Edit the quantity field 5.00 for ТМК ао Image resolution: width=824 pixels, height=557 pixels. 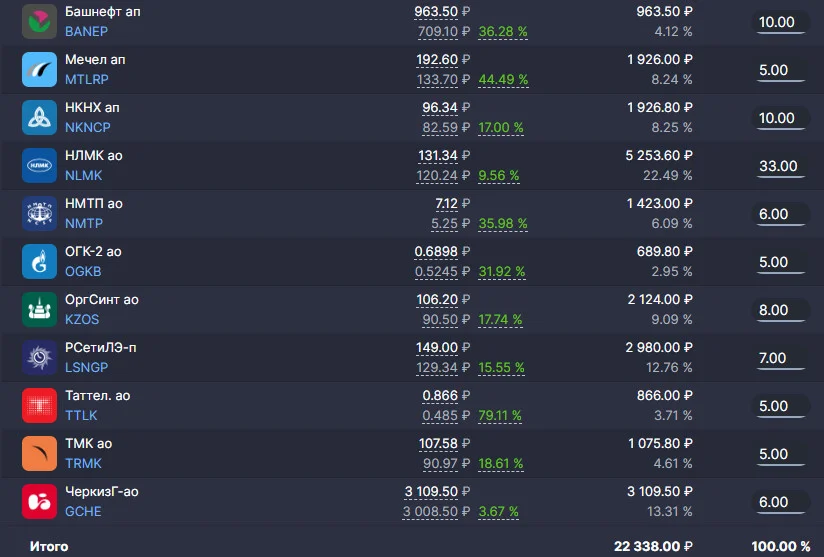(780, 454)
